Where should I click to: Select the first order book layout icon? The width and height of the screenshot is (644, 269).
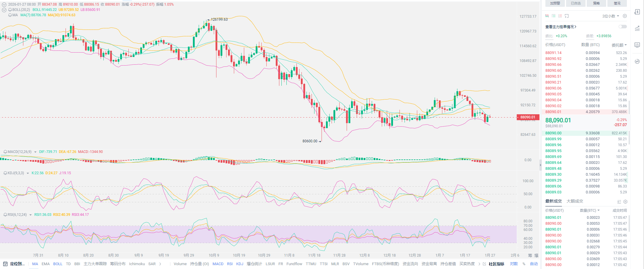pos(547,16)
